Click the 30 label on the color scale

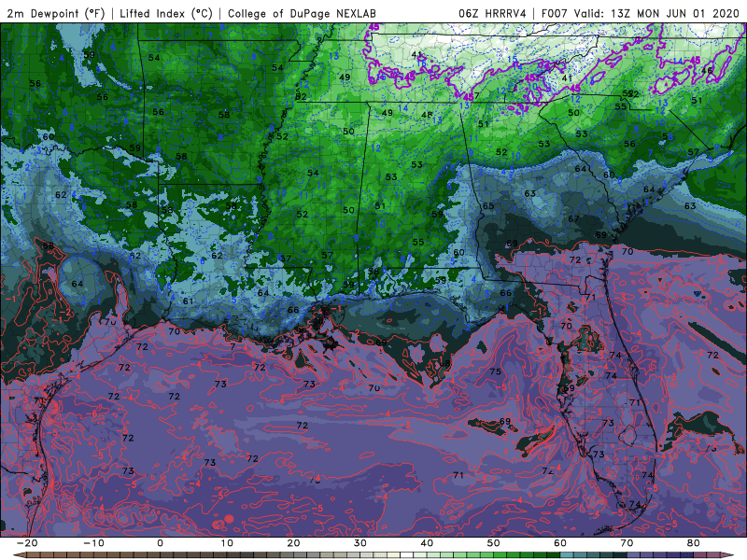pos(360,543)
